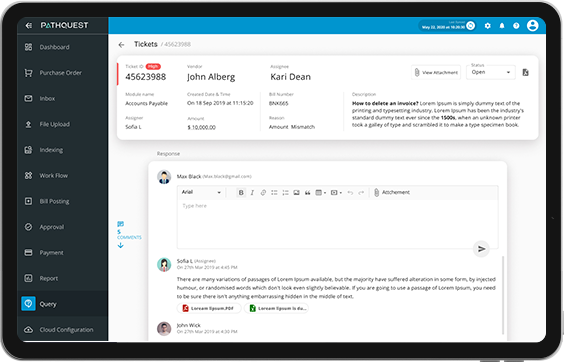Screen dimensions: 564x362
Task: Send the response with paper plane button
Action: coord(481,249)
